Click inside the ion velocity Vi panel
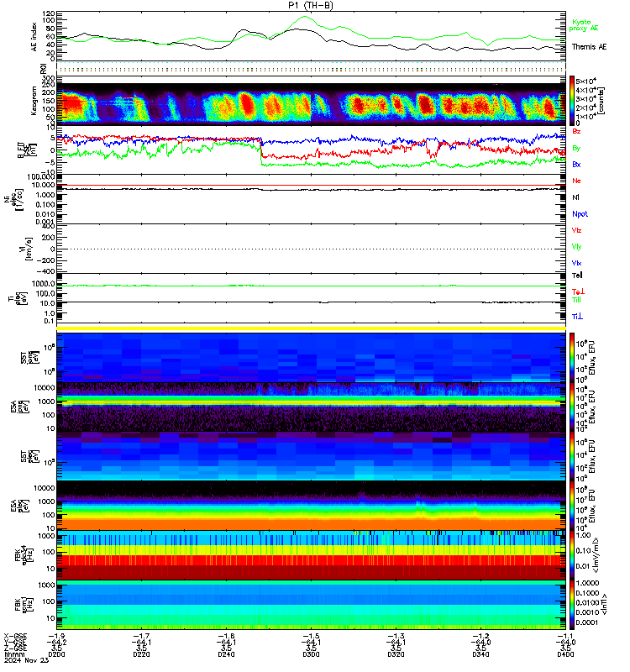The image size is (630, 672). click(x=311, y=249)
